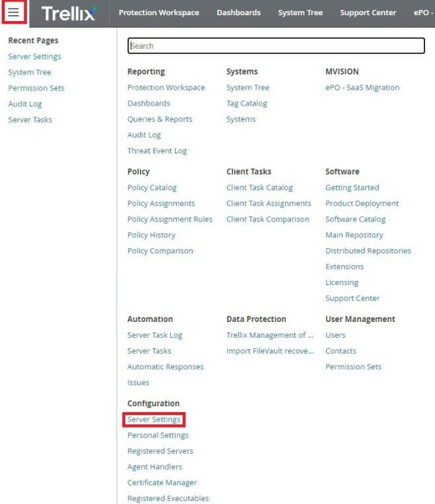Image resolution: width=435 pixels, height=504 pixels.
Task: Switch to Dashboards in top navigation
Action: point(238,13)
